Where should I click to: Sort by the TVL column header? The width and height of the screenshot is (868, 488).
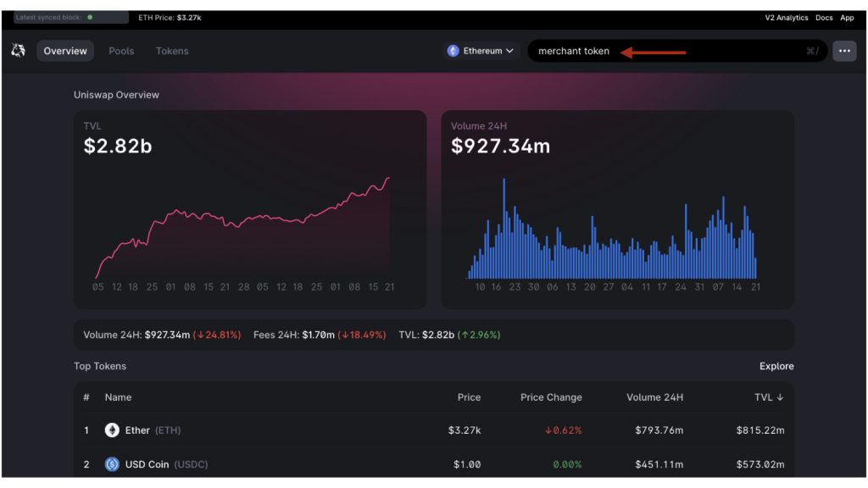pyautogui.click(x=769, y=397)
